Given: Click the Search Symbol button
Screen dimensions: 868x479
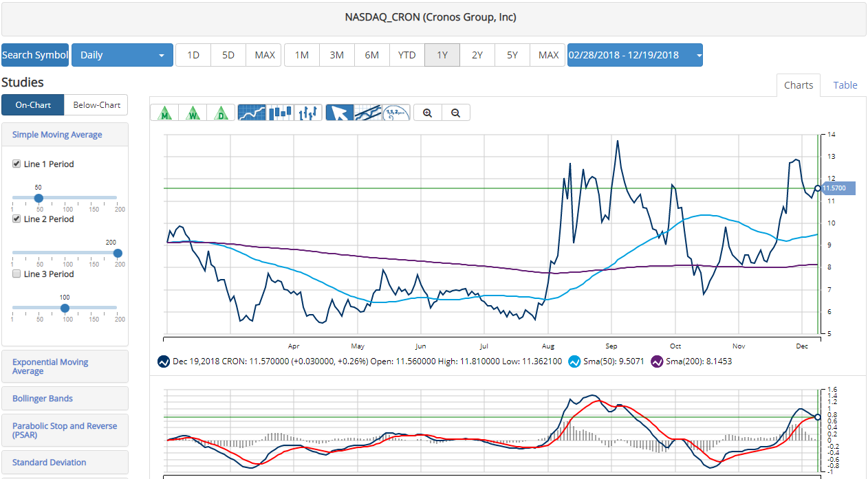Looking at the screenshot, I should (35, 55).
